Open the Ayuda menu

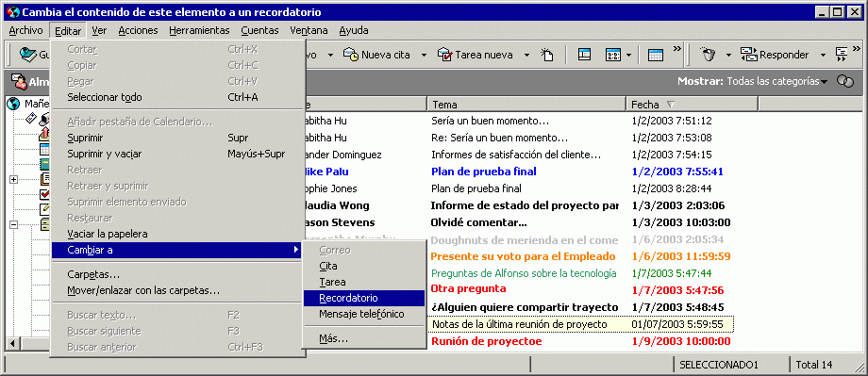(354, 30)
